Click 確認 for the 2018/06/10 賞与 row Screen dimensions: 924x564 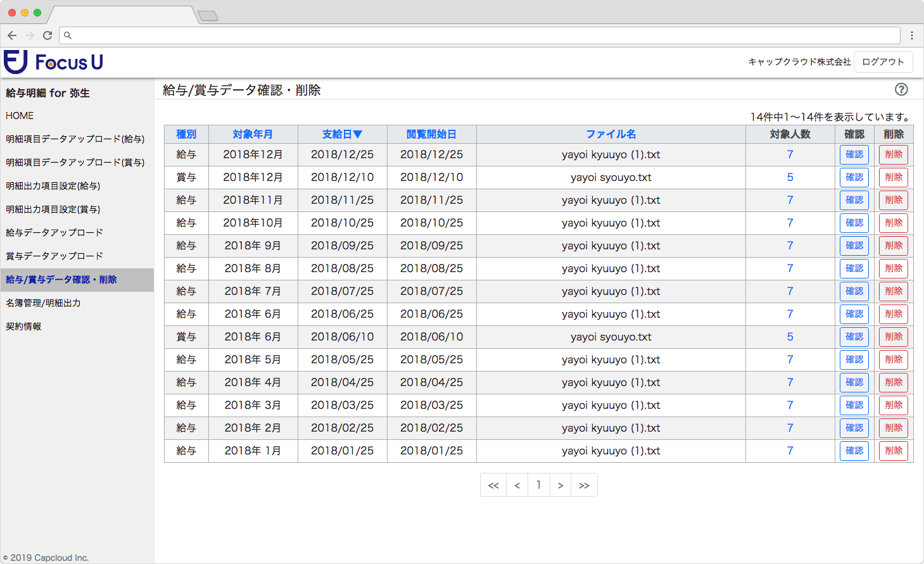point(854,337)
